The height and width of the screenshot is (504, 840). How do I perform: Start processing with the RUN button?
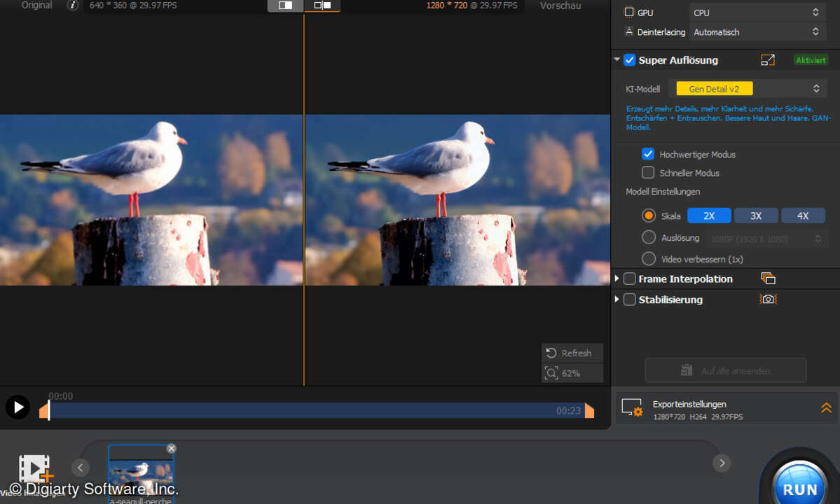[800, 487]
